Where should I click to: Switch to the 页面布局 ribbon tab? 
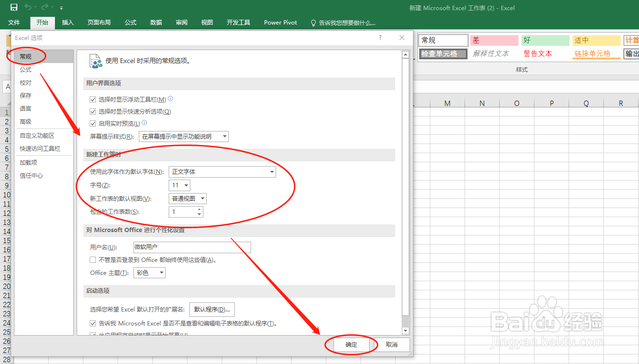point(99,23)
